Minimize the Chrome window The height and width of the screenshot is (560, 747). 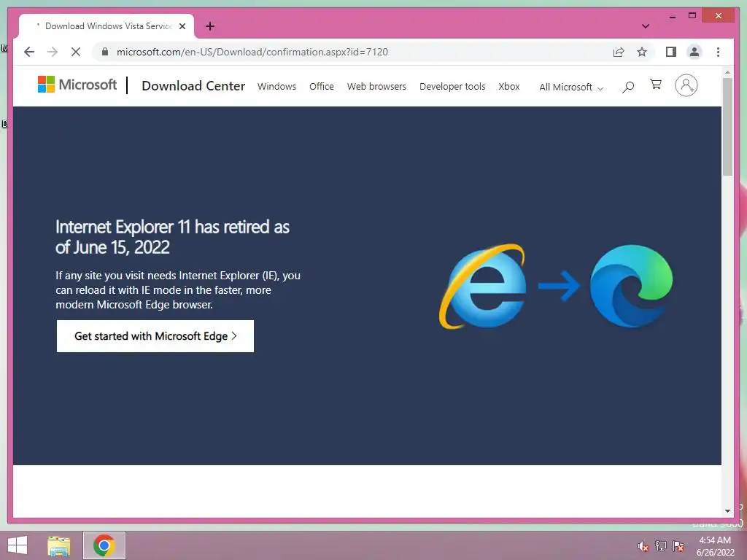tap(672, 16)
